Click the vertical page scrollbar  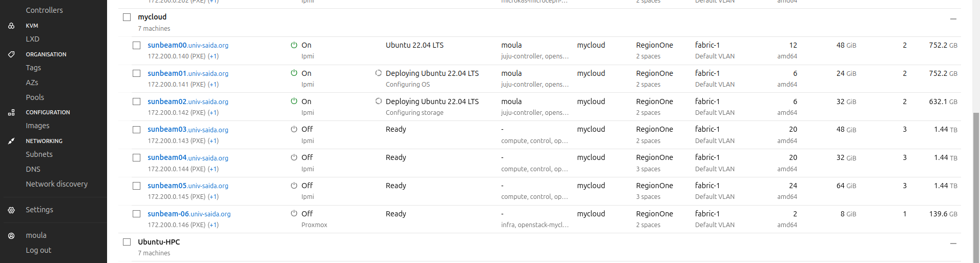[x=976, y=185]
